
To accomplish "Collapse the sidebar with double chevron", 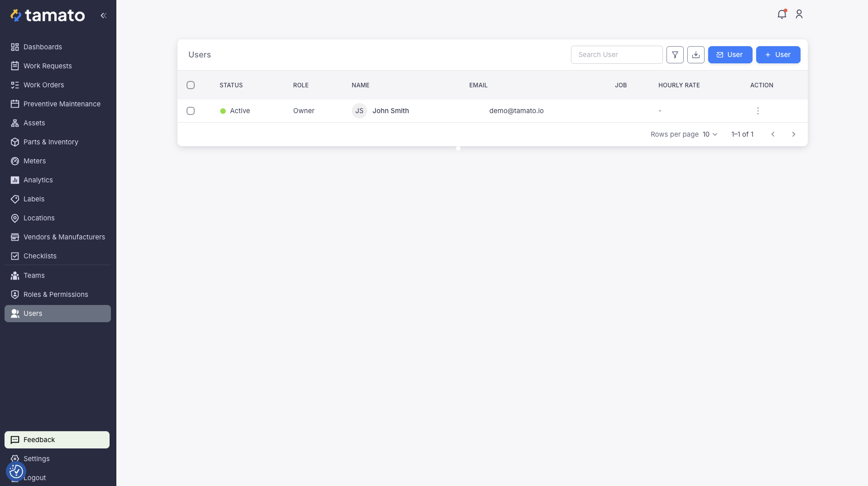I will [x=104, y=15].
